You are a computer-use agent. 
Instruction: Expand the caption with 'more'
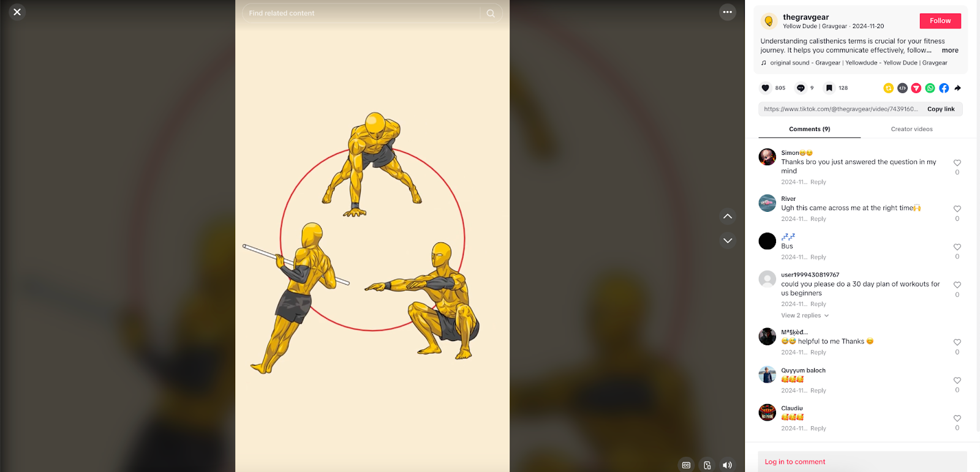click(x=950, y=50)
